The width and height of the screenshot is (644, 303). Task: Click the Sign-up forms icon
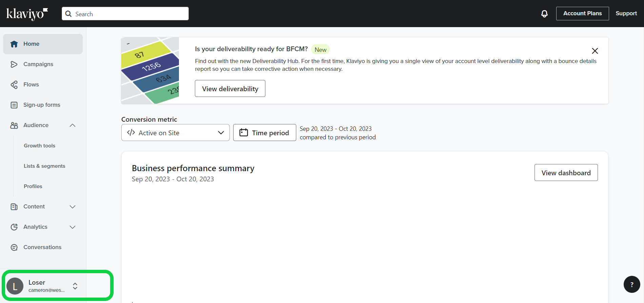[x=14, y=105]
